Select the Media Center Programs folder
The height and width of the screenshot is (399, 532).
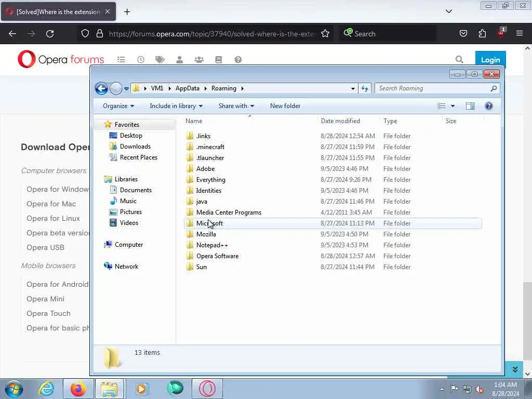pos(229,212)
